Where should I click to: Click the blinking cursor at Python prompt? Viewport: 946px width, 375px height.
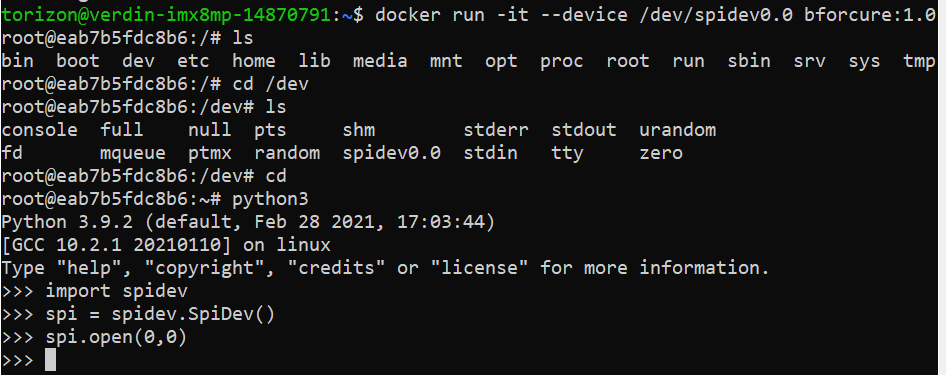point(51,361)
